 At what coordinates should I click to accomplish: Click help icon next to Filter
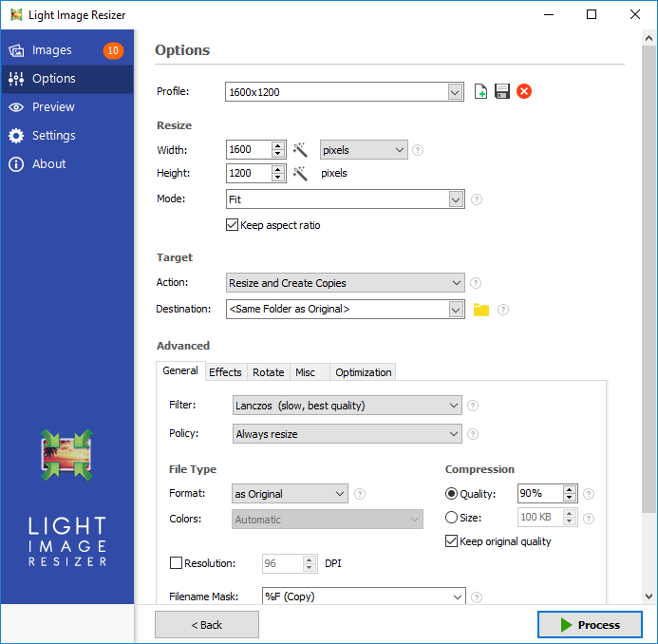click(473, 406)
